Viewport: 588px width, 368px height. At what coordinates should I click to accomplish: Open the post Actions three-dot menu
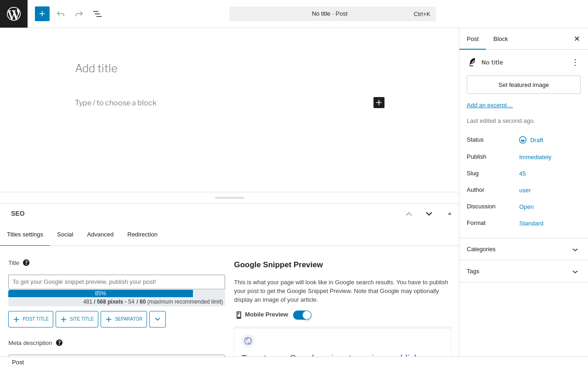[575, 63]
